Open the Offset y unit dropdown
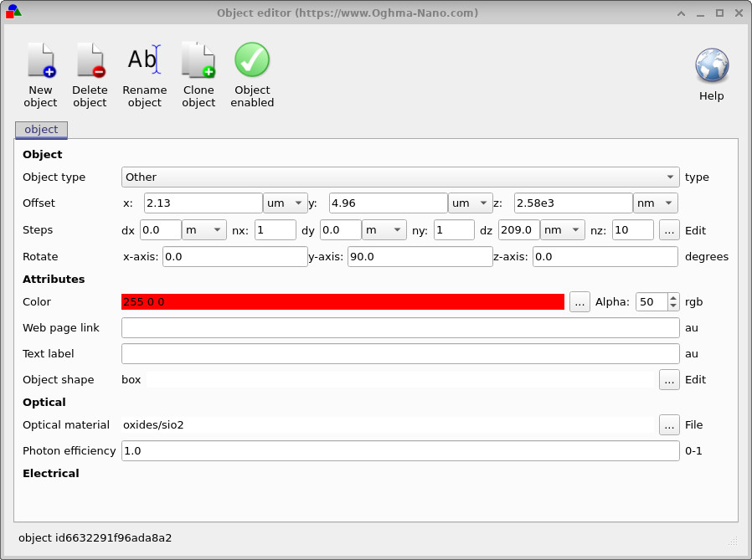Viewport: 752px width, 560px height. tap(471, 203)
